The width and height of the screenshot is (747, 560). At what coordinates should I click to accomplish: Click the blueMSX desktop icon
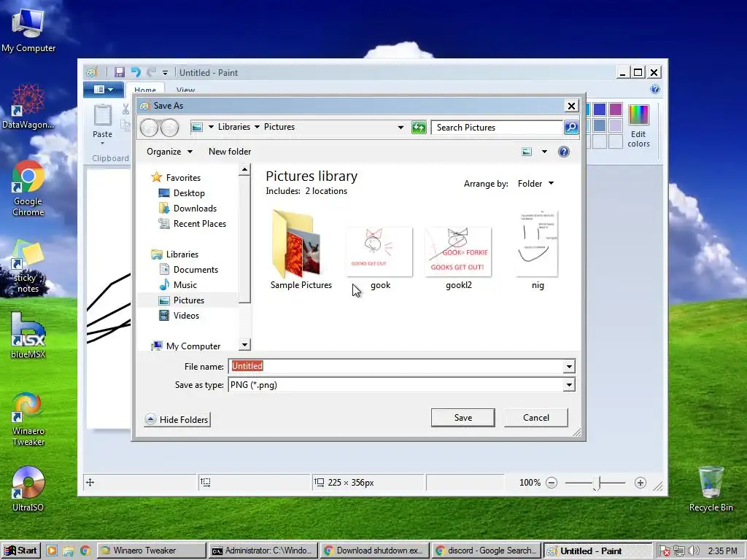point(28,335)
